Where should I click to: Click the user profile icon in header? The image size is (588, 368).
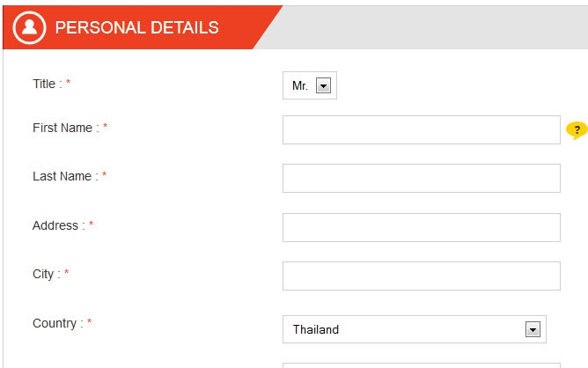pyautogui.click(x=29, y=28)
